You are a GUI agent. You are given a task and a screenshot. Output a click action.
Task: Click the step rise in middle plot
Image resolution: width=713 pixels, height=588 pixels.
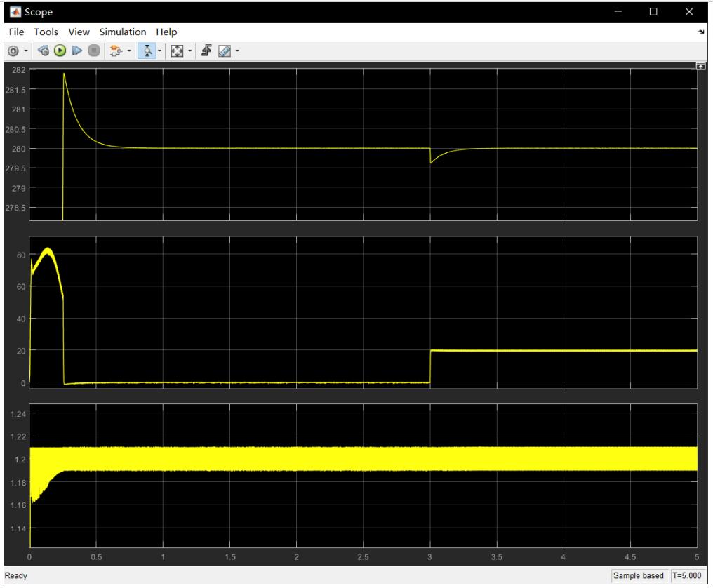coord(430,366)
